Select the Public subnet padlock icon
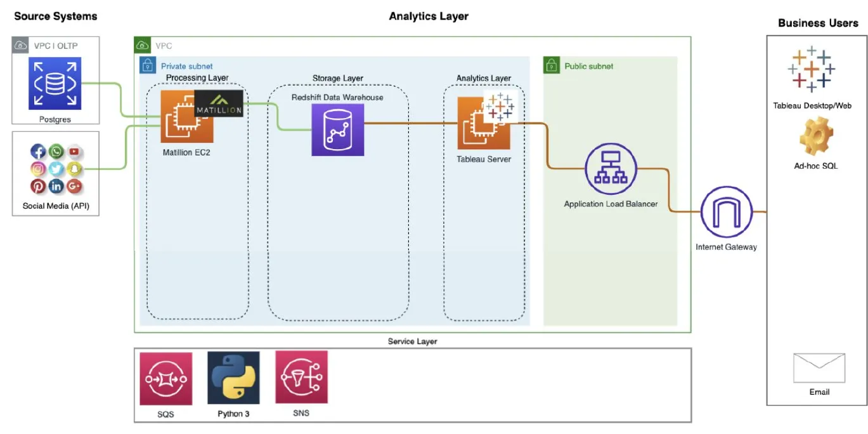 (x=552, y=65)
